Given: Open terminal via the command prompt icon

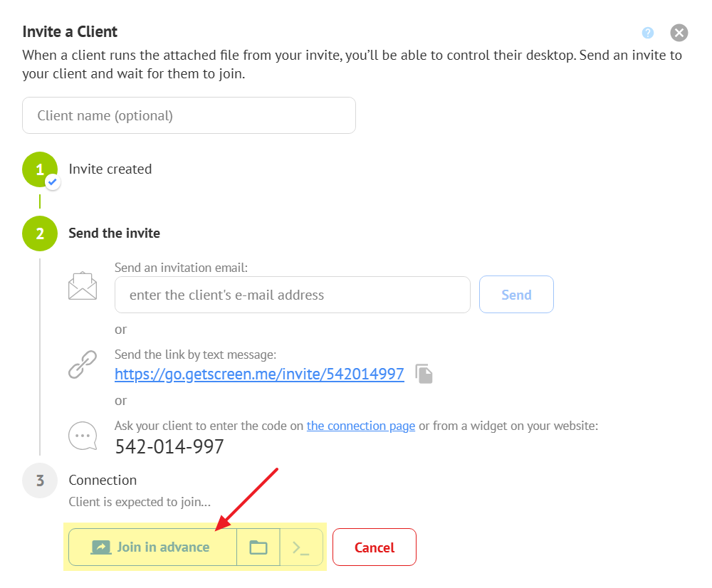Looking at the screenshot, I should click(x=301, y=547).
